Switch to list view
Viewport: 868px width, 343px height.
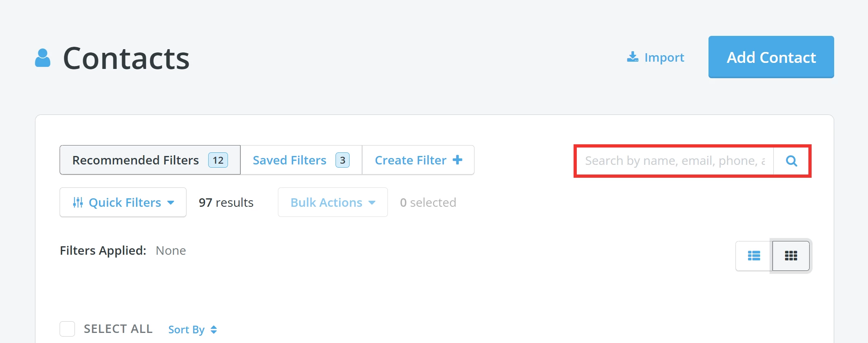coord(754,256)
